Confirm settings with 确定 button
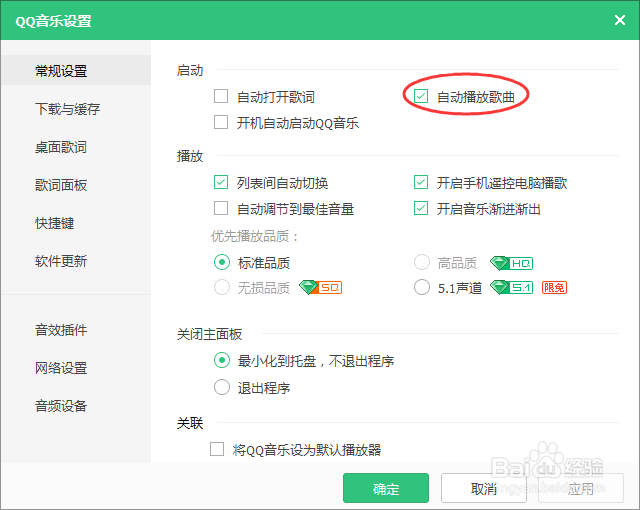The width and height of the screenshot is (640, 510). tap(386, 488)
